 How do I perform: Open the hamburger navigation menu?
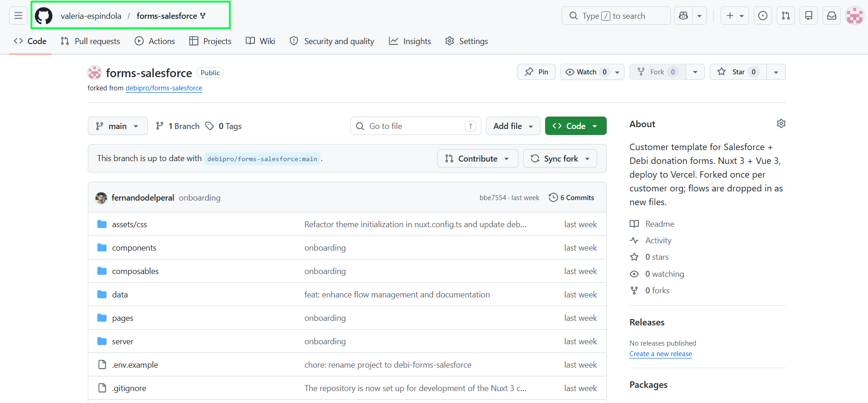pos(18,16)
